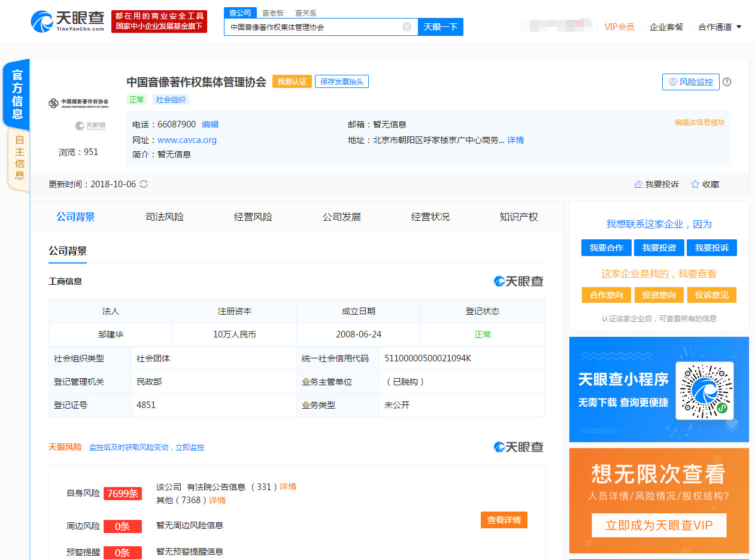The height and width of the screenshot is (560, 755).
Task: Select the 查公司 search tab
Action: click(x=241, y=13)
